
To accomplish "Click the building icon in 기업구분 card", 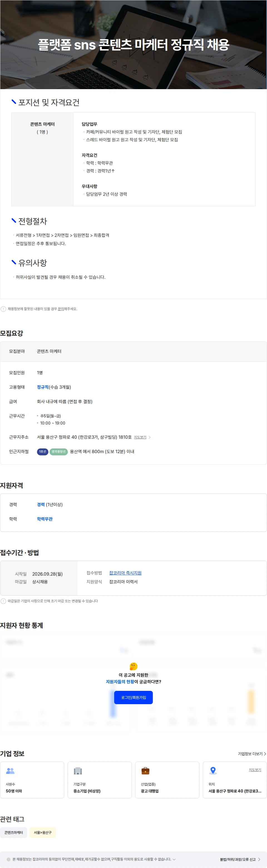I will 78,771.
